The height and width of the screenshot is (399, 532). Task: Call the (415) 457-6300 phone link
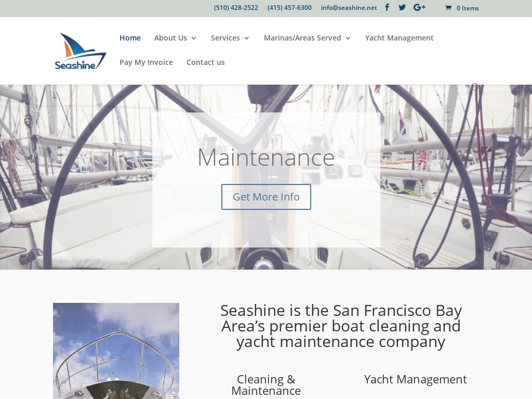click(x=289, y=7)
